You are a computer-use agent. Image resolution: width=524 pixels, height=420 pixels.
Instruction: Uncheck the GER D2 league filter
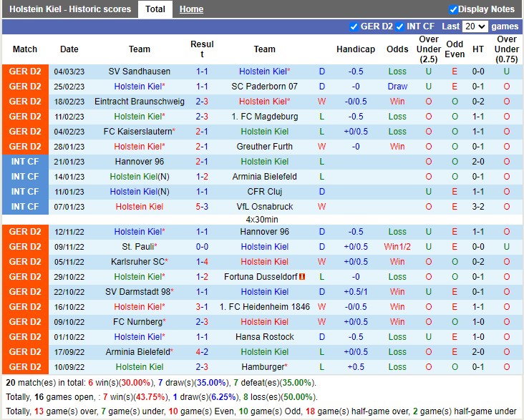[x=354, y=26]
